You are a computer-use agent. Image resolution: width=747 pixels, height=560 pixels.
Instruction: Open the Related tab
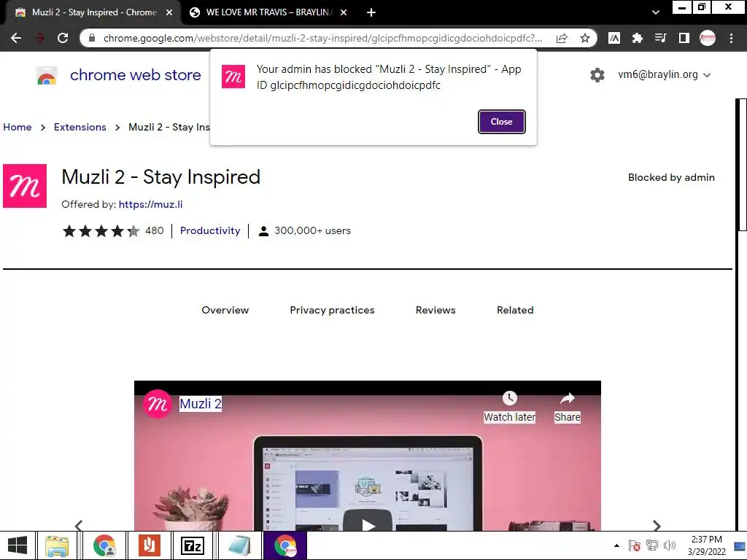515,310
